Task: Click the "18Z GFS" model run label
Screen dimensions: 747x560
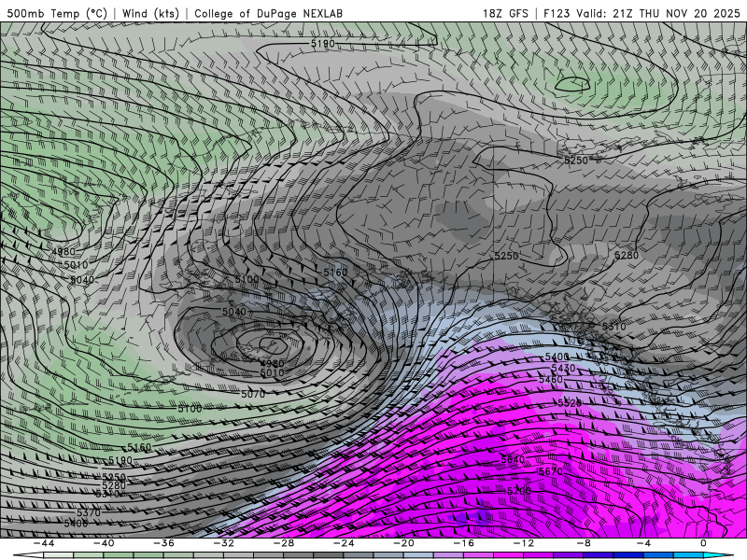Action: [x=505, y=13]
